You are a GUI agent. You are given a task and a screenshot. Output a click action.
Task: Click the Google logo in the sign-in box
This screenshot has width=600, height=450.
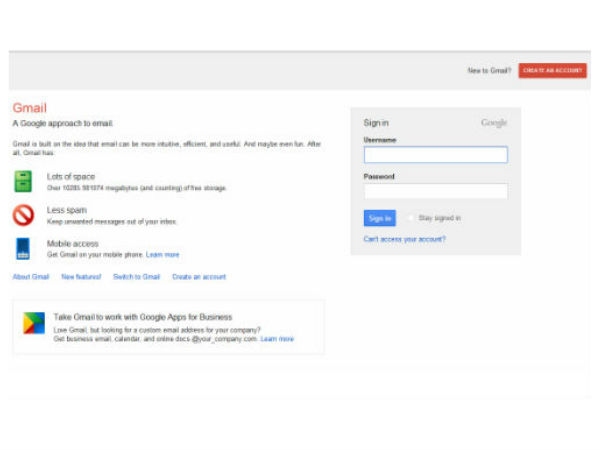click(x=494, y=123)
